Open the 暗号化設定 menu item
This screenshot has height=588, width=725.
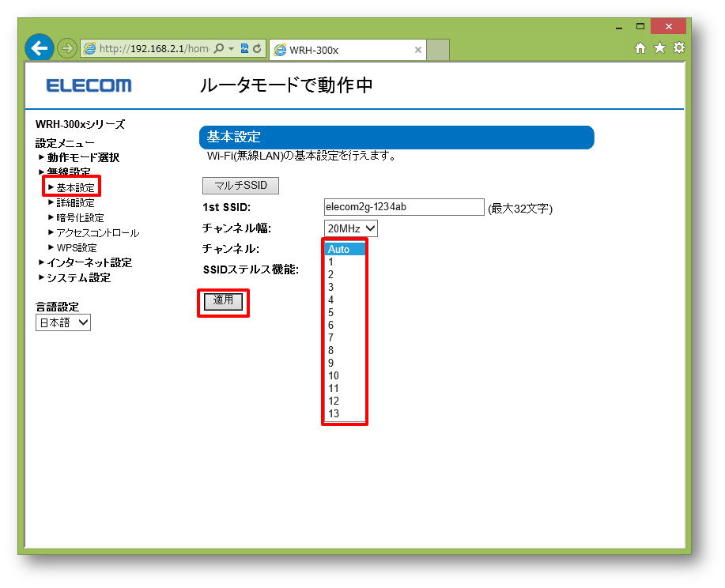80,217
